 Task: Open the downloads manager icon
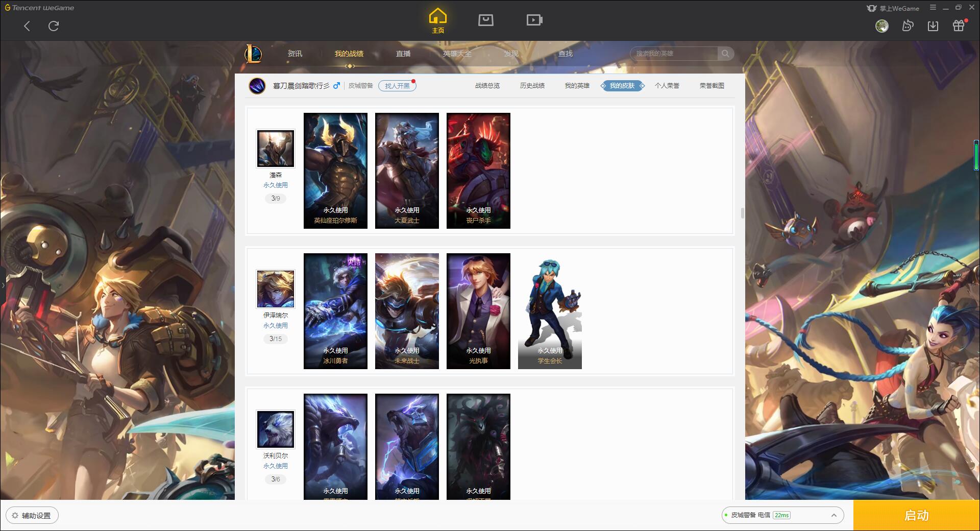coord(933,26)
